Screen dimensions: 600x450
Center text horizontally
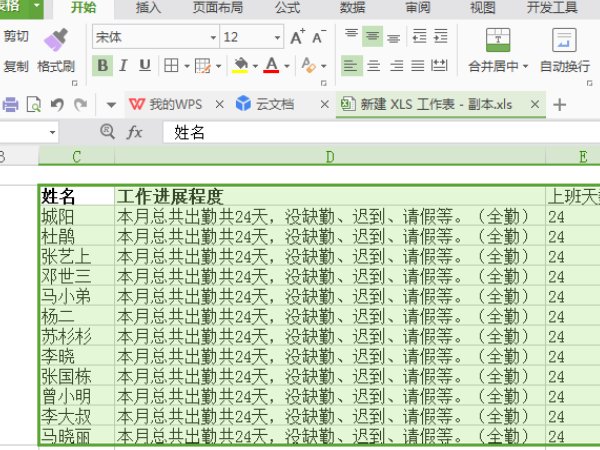(x=373, y=66)
